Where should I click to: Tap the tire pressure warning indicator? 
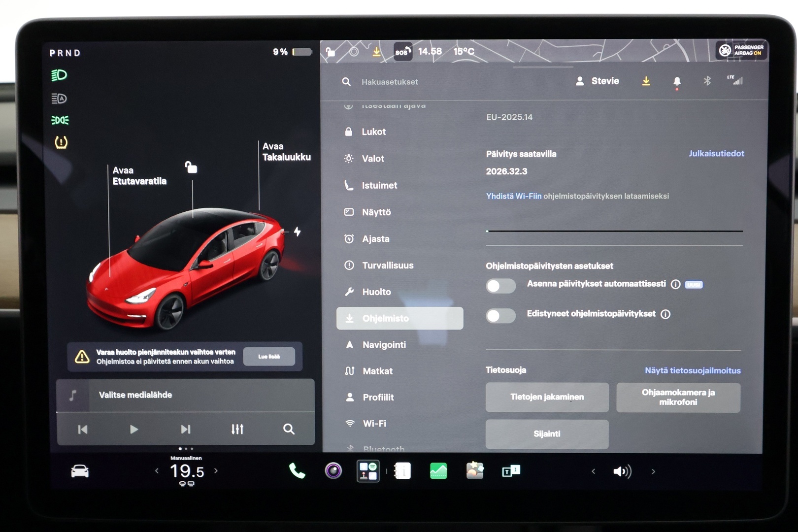(x=61, y=142)
